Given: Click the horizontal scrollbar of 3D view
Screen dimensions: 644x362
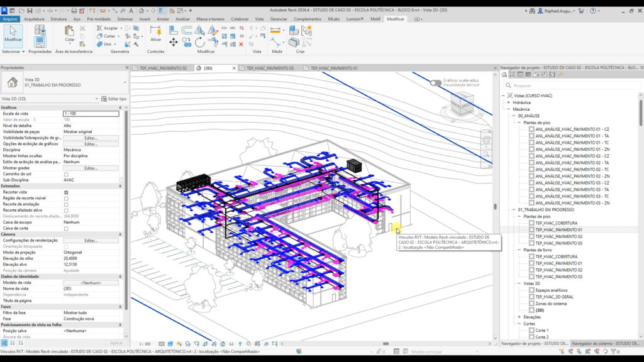Looking at the screenshot, I should coord(386,344).
